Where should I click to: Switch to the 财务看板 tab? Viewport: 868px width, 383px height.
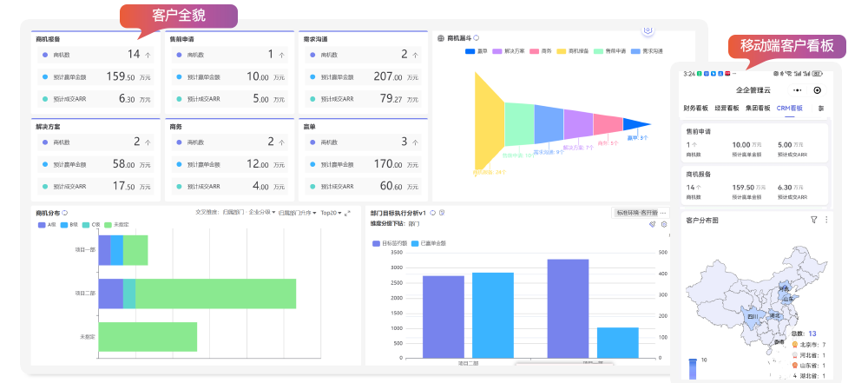pyautogui.click(x=697, y=109)
